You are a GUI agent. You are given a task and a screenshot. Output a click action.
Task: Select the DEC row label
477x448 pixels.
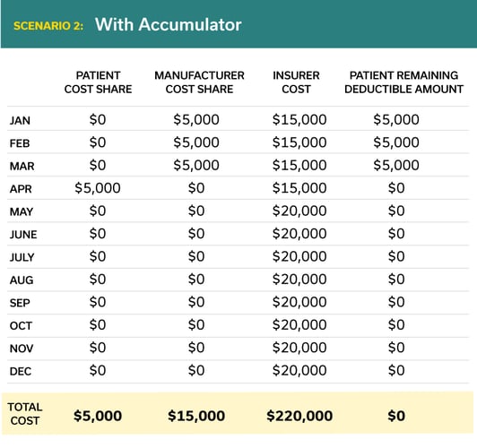click(21, 371)
